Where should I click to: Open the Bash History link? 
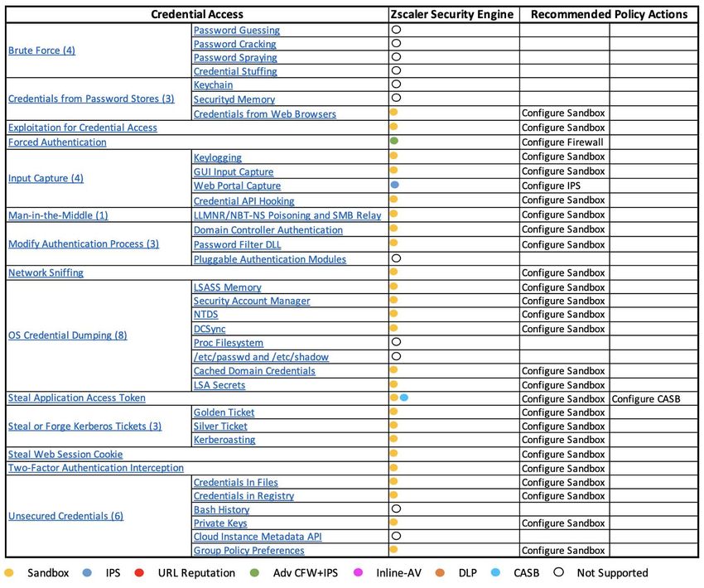[222, 510]
